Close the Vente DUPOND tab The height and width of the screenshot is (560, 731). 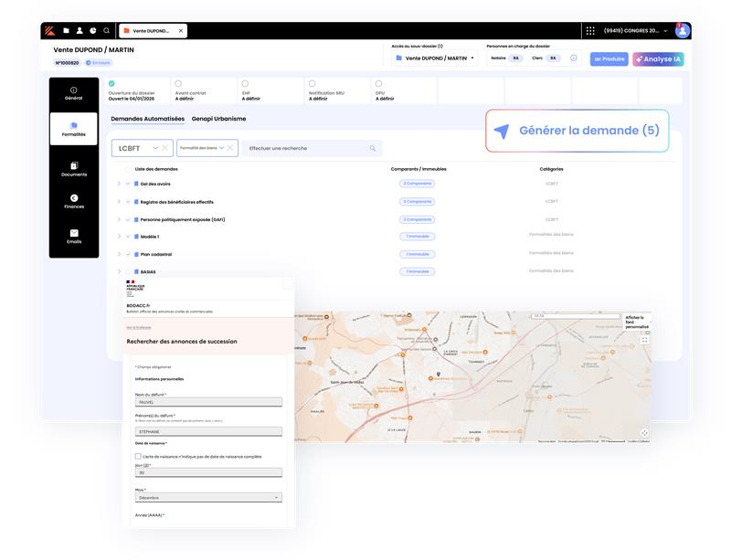point(181,31)
